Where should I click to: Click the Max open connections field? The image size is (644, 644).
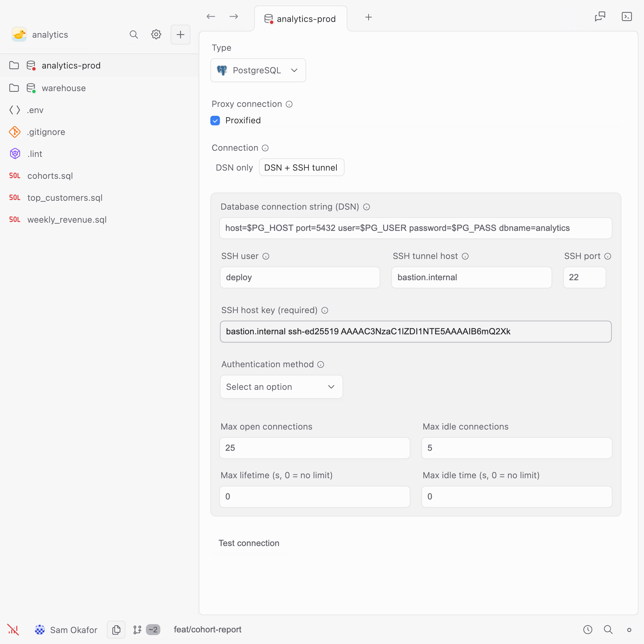315,448
